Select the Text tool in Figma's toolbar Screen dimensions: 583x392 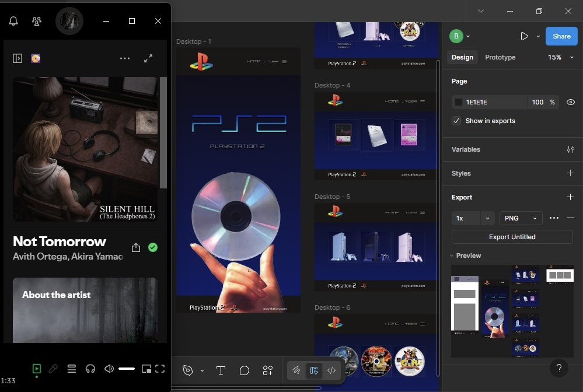(221, 370)
